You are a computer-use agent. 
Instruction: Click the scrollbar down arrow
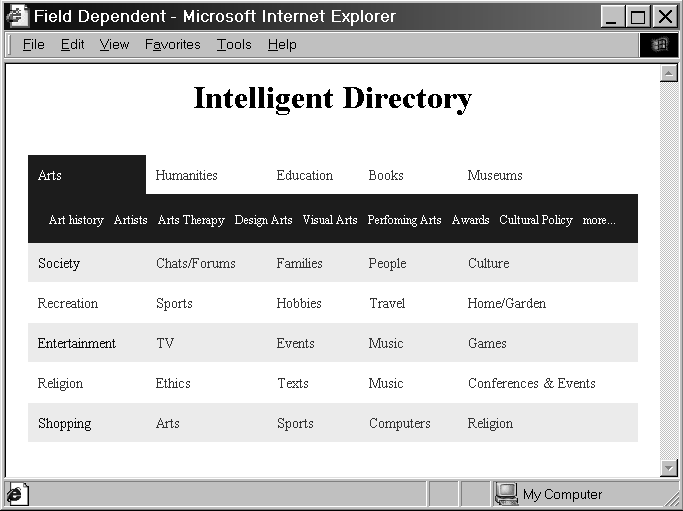pyautogui.click(x=669, y=468)
